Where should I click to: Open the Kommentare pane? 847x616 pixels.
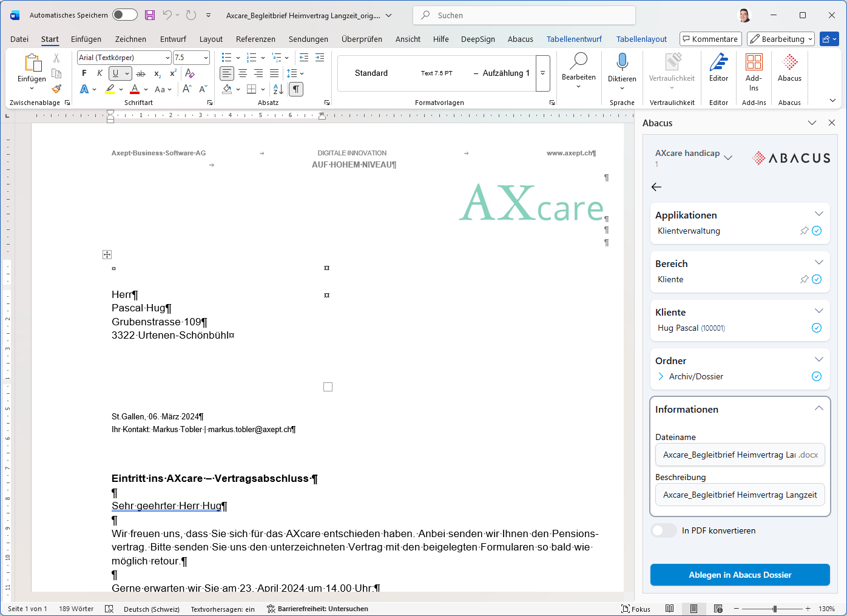(710, 39)
